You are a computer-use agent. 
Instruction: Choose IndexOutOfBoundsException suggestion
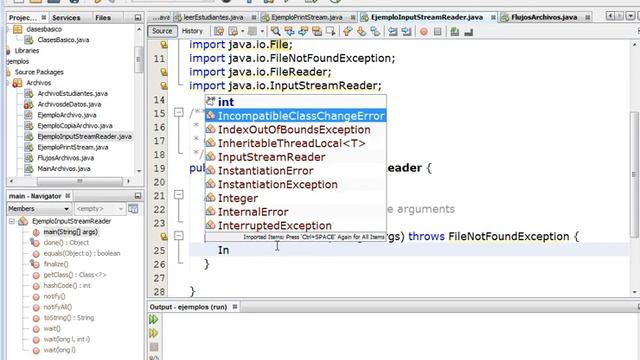click(296, 130)
